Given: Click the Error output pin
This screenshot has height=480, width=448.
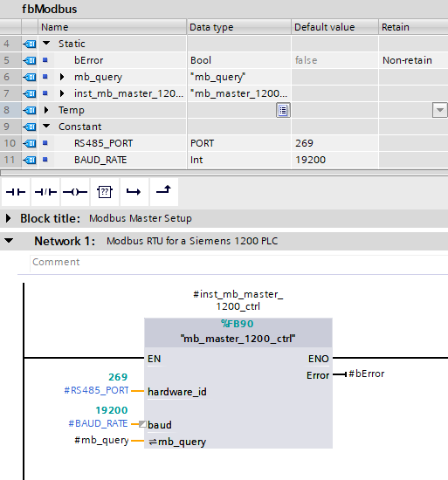Looking at the screenshot, I should 318,375.
